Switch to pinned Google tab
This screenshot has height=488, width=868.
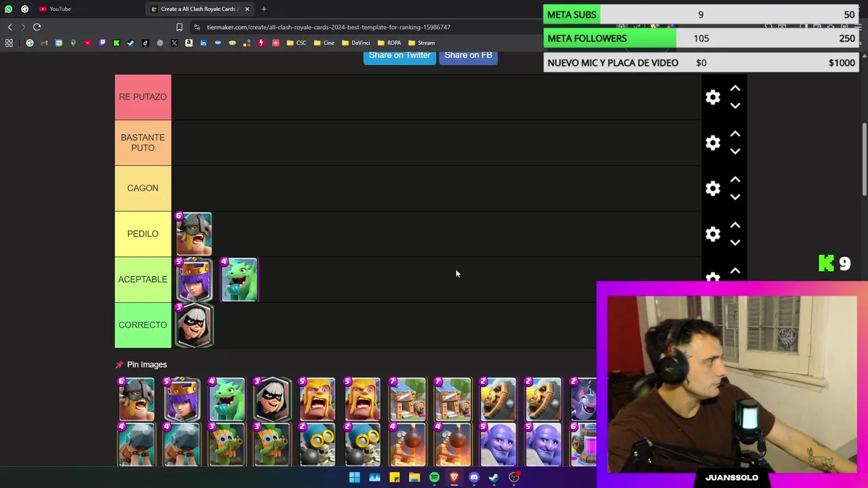pyautogui.click(x=24, y=9)
